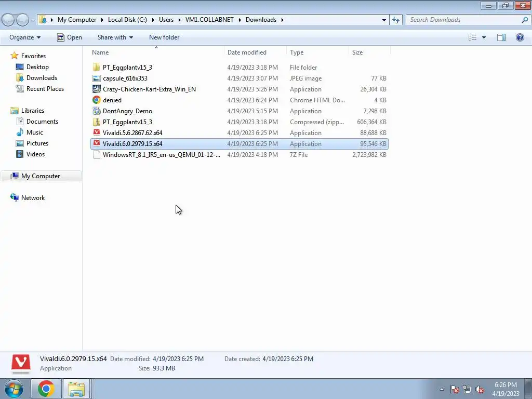Click the 606,364 KB size cell
This screenshot has width=532, height=399.
tap(371, 122)
